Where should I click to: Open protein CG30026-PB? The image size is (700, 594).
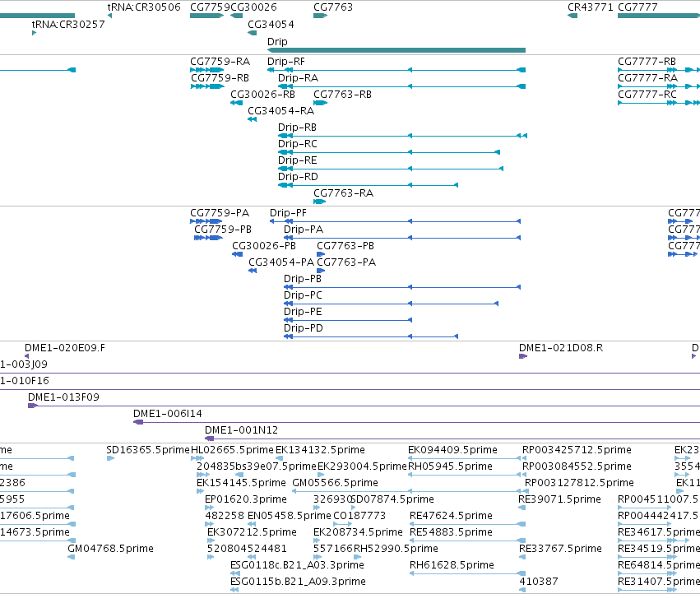tap(264, 246)
